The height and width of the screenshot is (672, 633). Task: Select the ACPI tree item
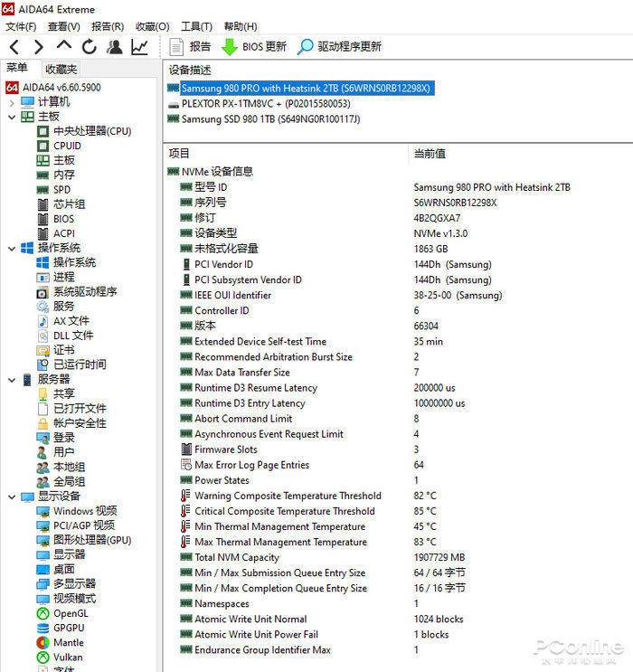[x=56, y=233]
